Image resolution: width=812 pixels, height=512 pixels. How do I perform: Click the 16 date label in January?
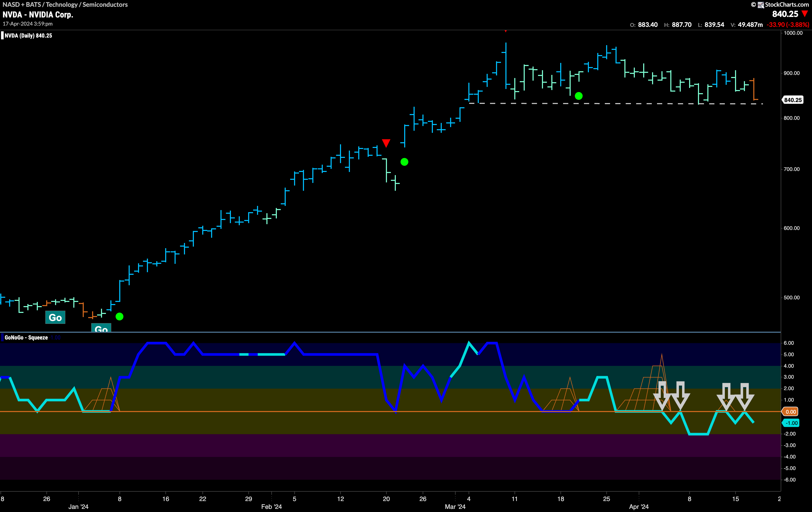[166, 498]
